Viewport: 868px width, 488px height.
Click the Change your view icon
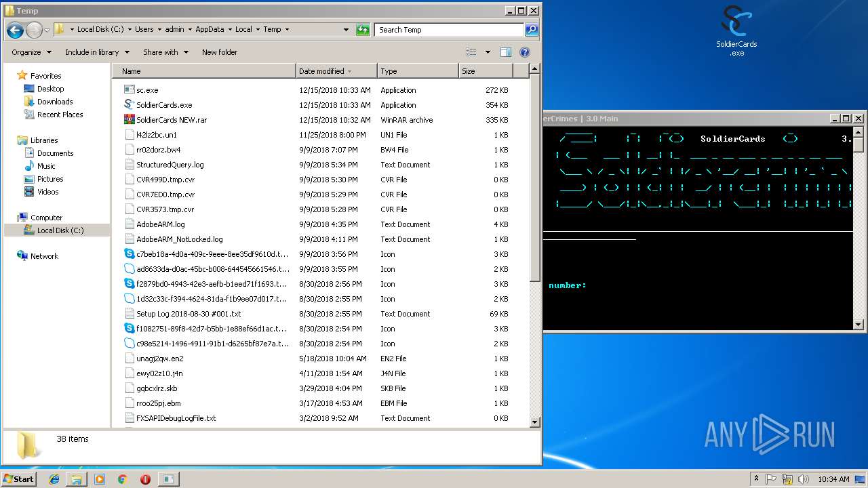471,52
